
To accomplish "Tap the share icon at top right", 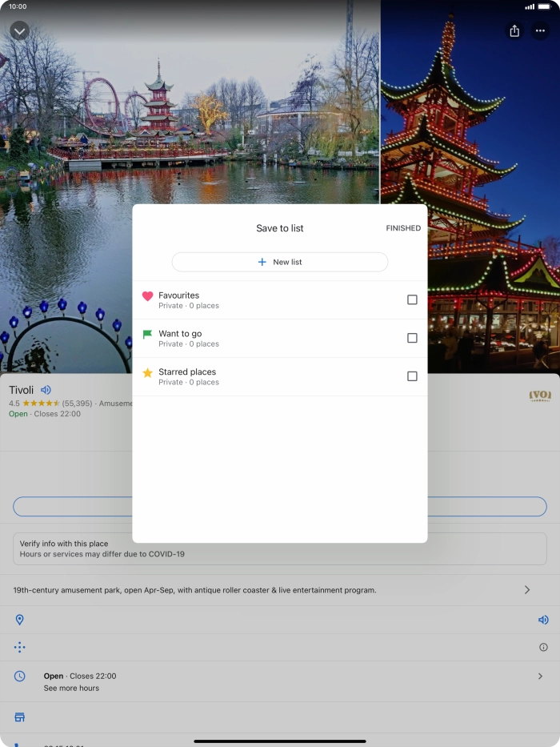I will [x=514, y=30].
